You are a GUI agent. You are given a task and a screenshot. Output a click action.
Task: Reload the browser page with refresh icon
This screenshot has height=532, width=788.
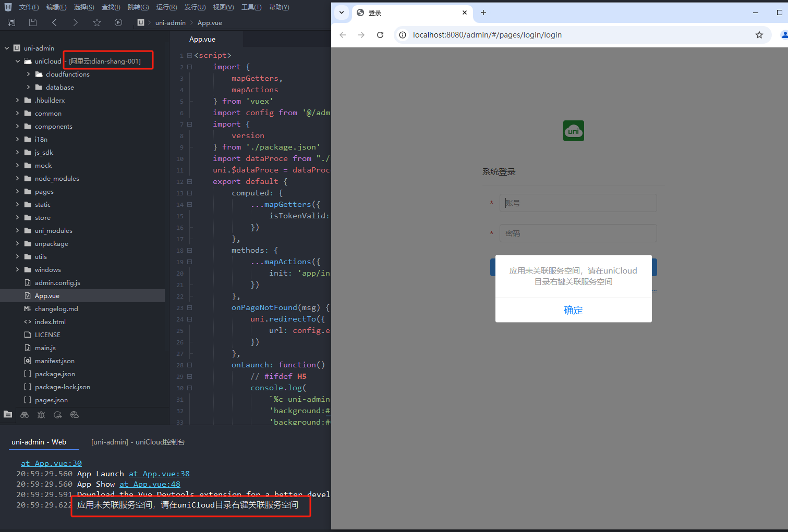[380, 35]
